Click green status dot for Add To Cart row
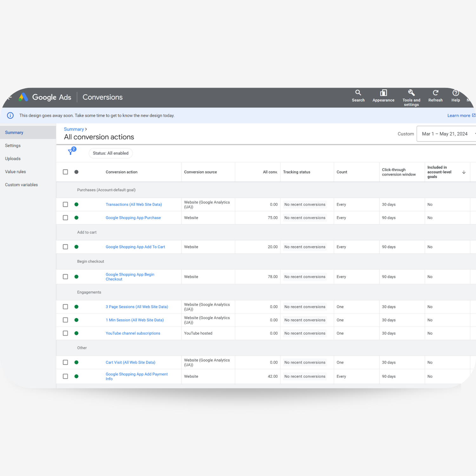 pyautogui.click(x=76, y=247)
